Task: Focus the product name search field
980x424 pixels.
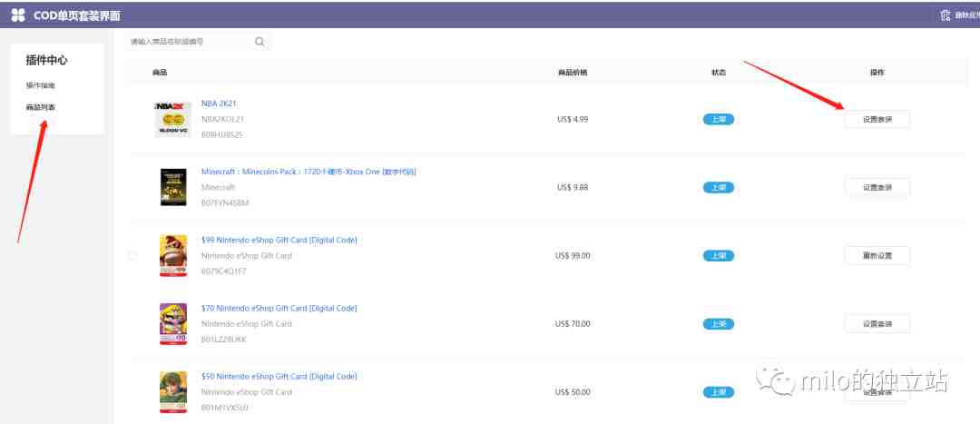Action: (x=197, y=42)
